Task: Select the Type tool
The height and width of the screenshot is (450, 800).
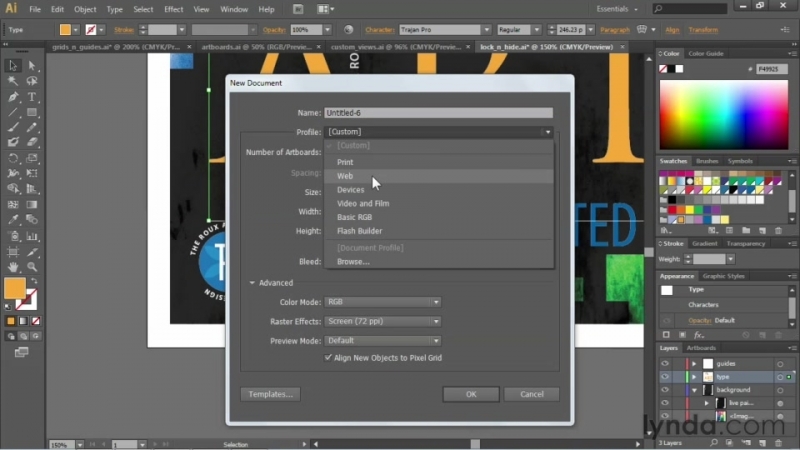Action: (x=32, y=96)
